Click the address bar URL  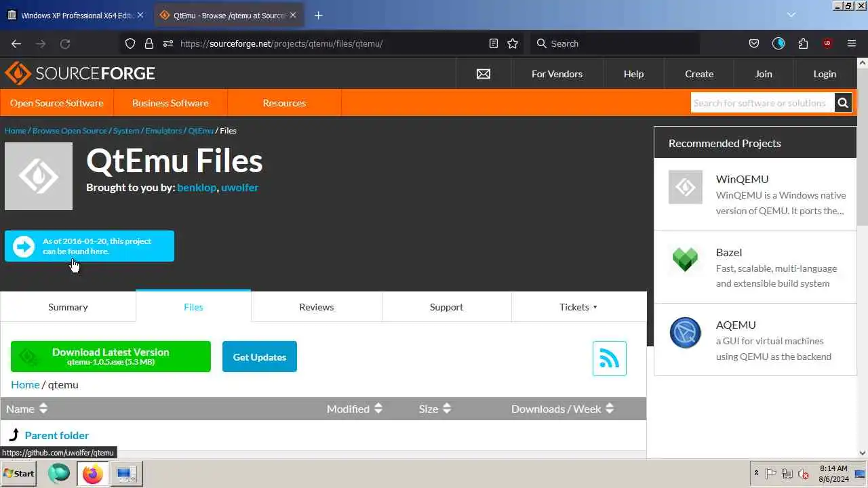(x=281, y=43)
